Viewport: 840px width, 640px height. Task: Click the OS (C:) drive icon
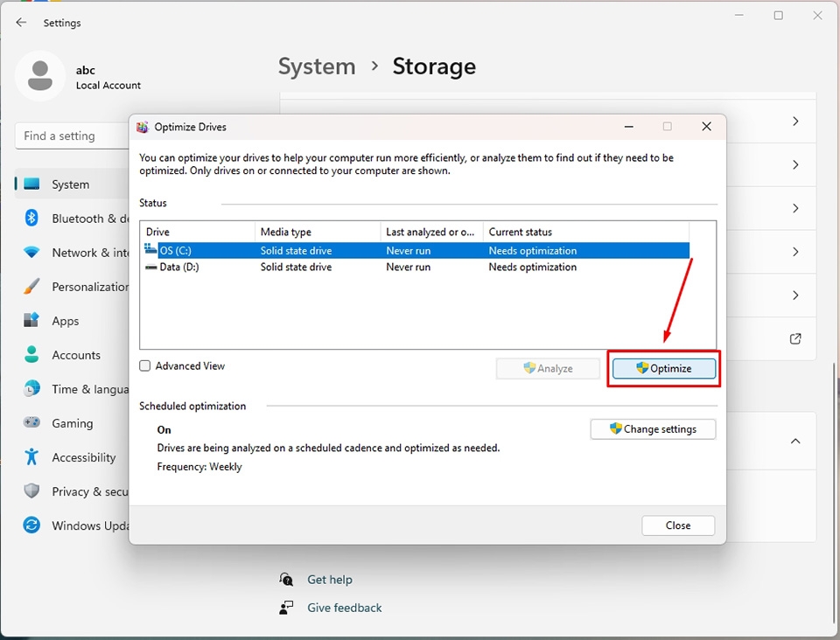click(x=150, y=249)
